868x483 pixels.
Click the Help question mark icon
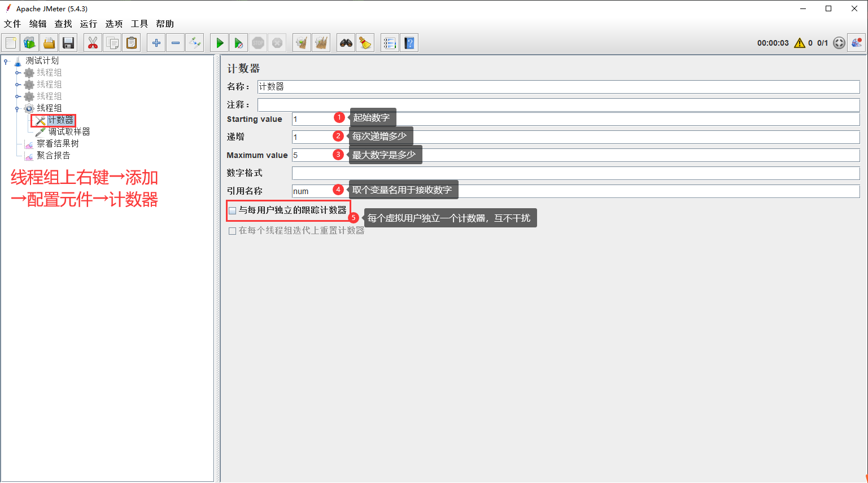(x=409, y=43)
